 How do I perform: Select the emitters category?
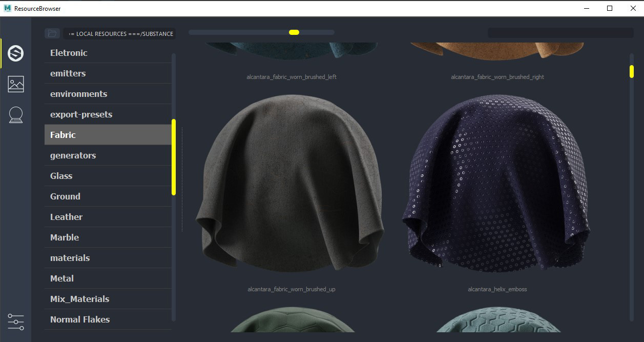click(x=108, y=73)
